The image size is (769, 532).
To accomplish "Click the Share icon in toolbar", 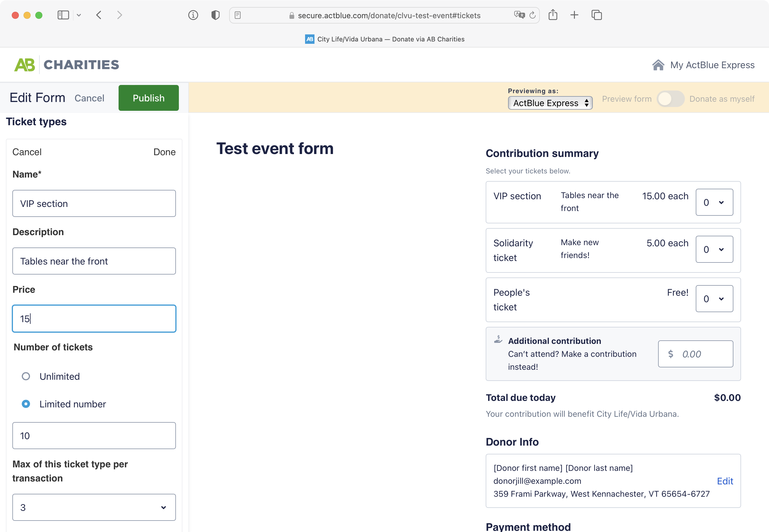I will pos(553,15).
